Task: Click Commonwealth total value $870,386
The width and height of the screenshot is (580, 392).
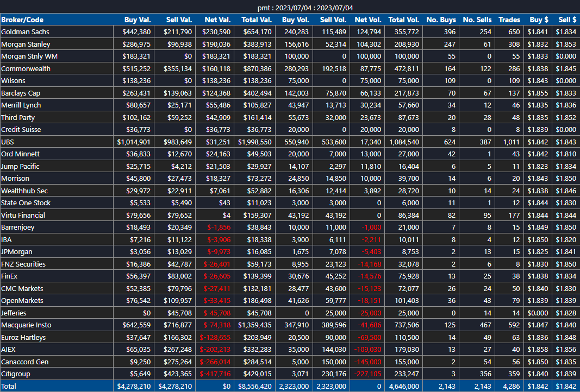Action: click(x=258, y=69)
